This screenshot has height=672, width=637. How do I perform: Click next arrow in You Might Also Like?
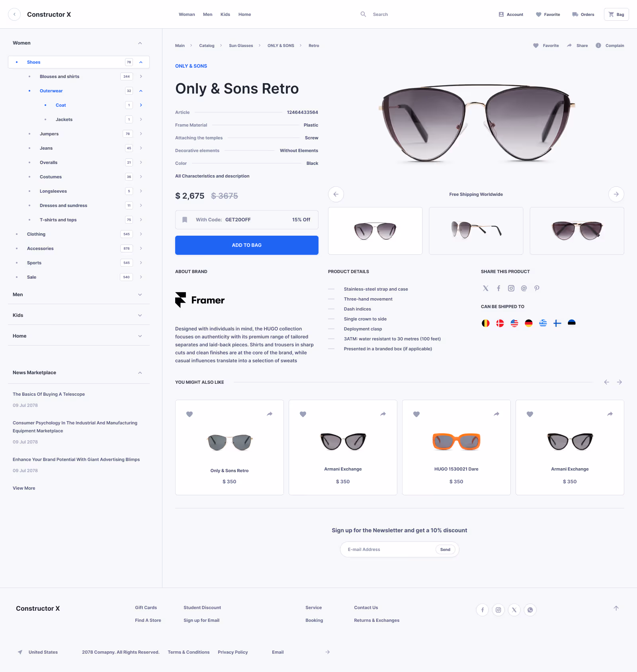(x=619, y=382)
